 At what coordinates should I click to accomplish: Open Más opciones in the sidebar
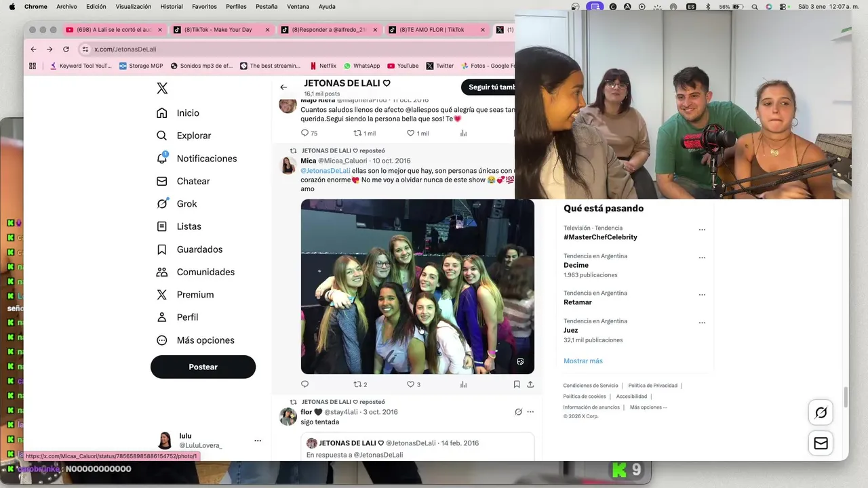(x=195, y=340)
